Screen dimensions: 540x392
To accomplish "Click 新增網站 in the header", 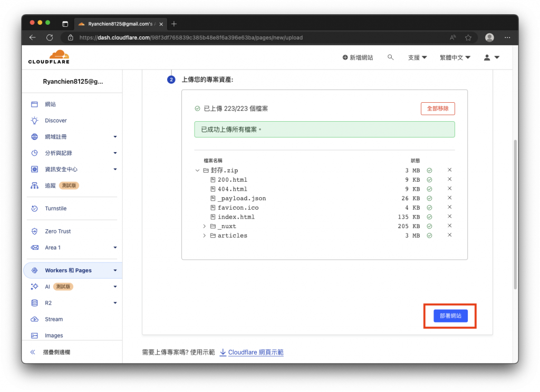I will tap(358, 57).
